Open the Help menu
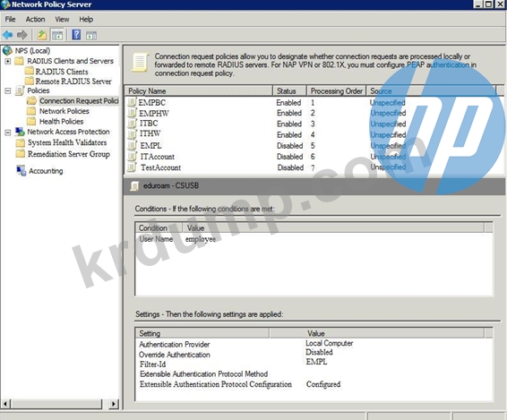507x420 pixels. [x=86, y=20]
